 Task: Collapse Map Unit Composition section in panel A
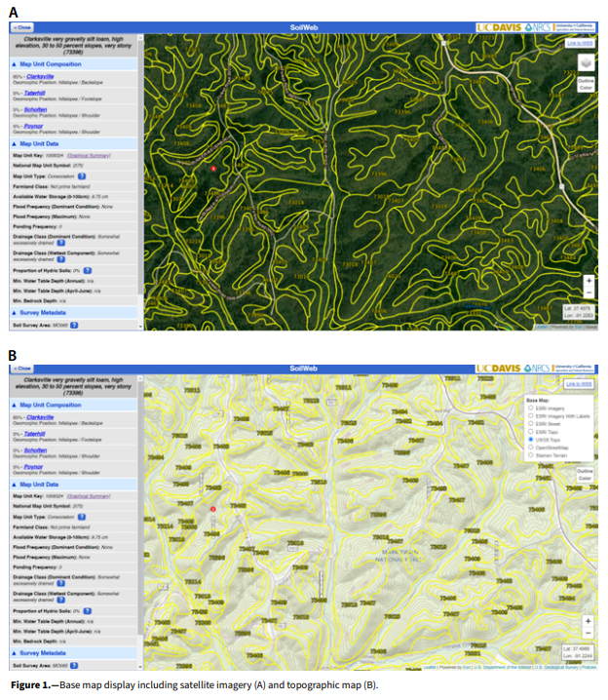pos(74,64)
